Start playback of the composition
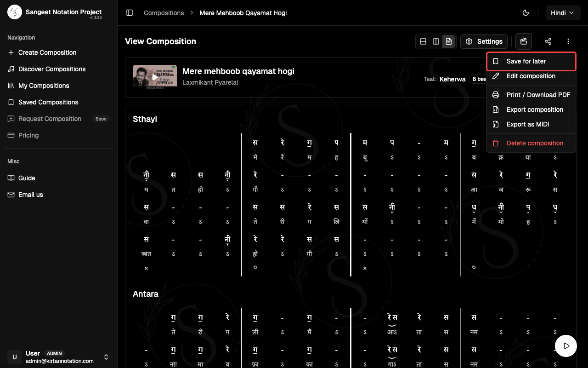This screenshot has height=368, width=588. pos(566,345)
